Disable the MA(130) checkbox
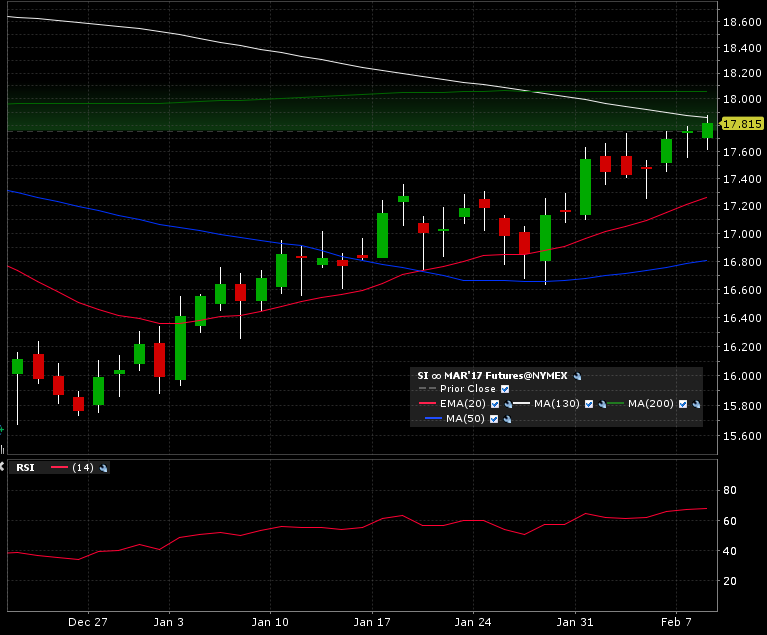The height and width of the screenshot is (635, 767). click(x=589, y=404)
